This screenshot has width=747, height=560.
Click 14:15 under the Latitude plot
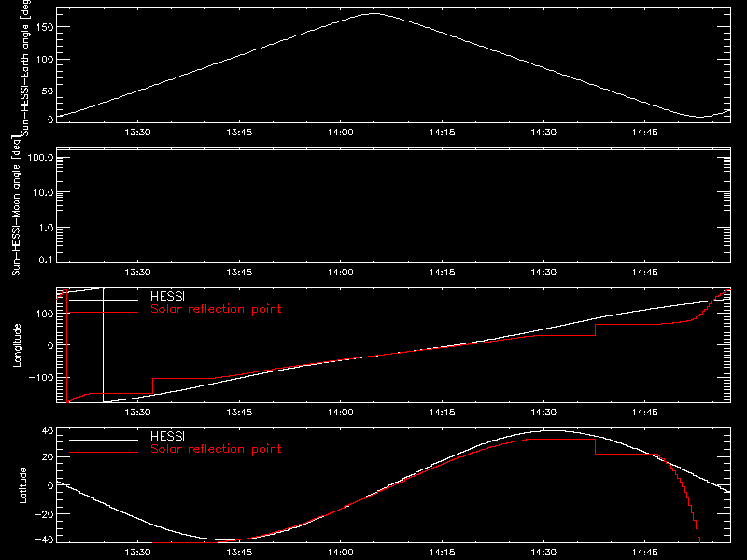(x=442, y=553)
